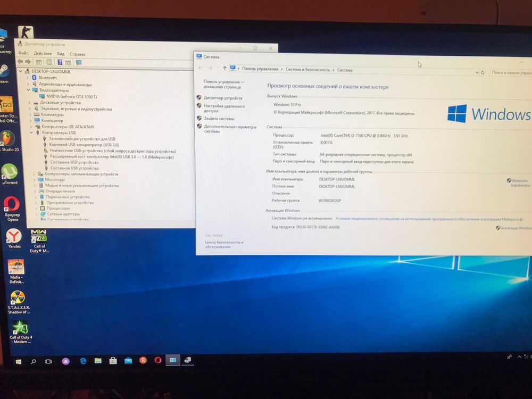Open the Справка menu in Device Manager
The height and width of the screenshot is (399, 532).
(x=77, y=54)
